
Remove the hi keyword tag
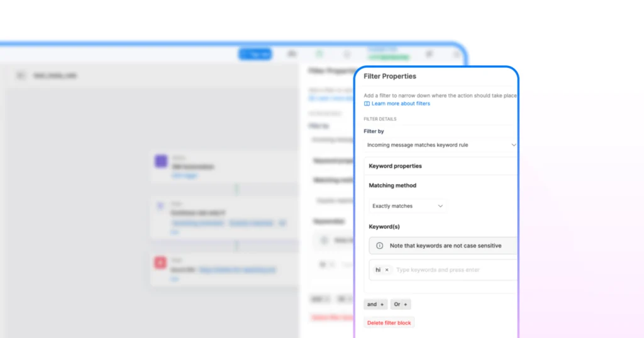coord(387,270)
